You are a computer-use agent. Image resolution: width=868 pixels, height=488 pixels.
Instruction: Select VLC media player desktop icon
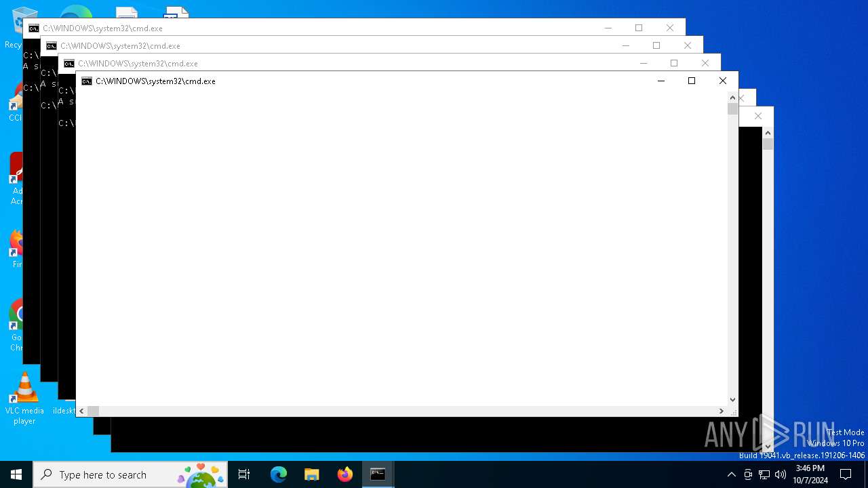tap(24, 399)
